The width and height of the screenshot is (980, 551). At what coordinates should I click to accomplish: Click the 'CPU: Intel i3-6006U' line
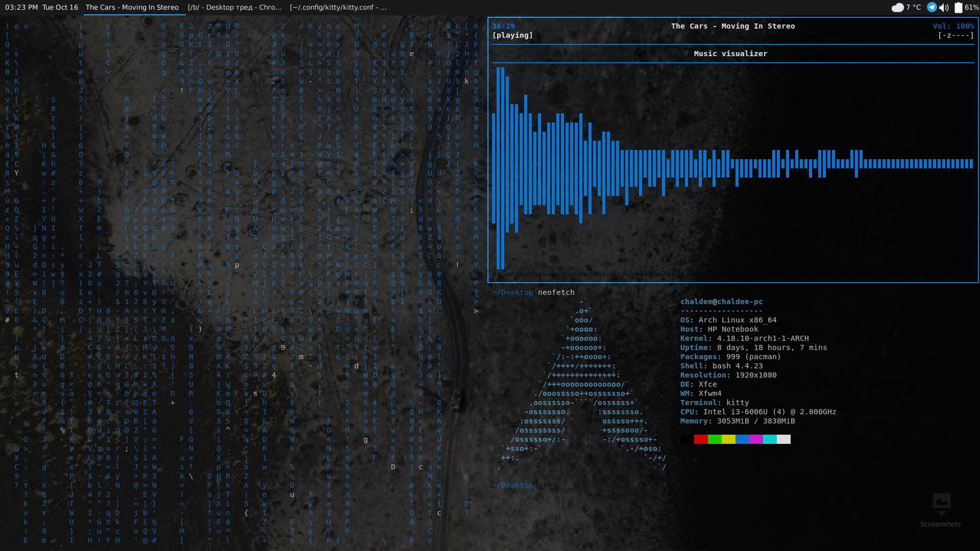point(758,412)
